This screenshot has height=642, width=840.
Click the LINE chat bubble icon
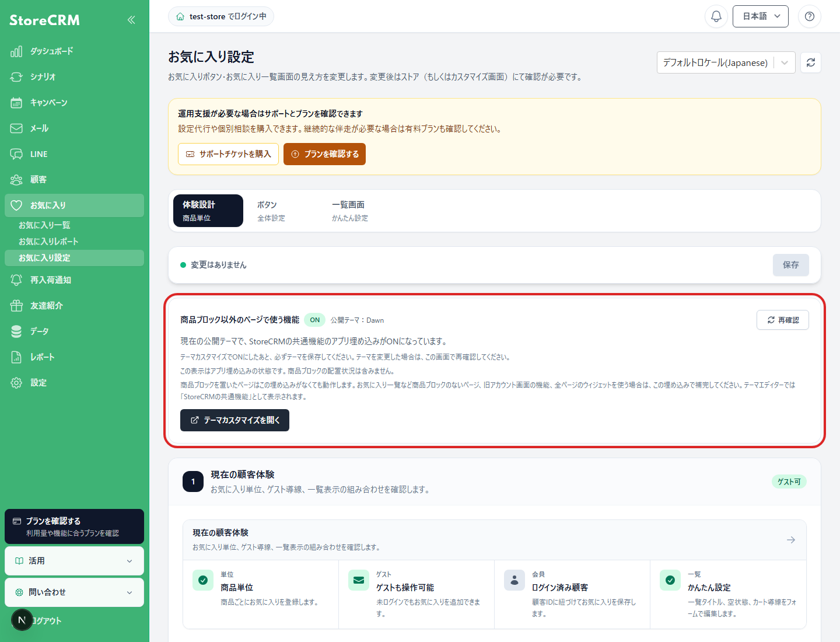click(16, 154)
